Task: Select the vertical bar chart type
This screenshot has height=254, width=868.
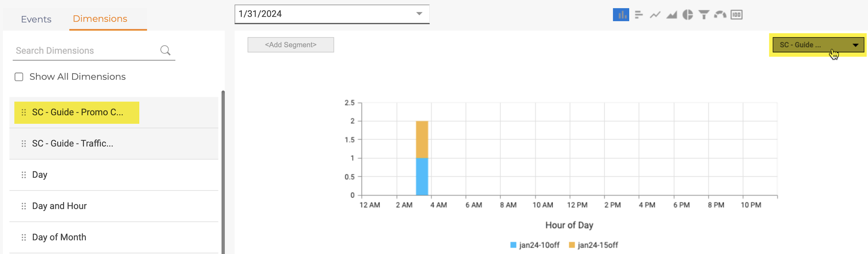Action: pyautogui.click(x=621, y=15)
